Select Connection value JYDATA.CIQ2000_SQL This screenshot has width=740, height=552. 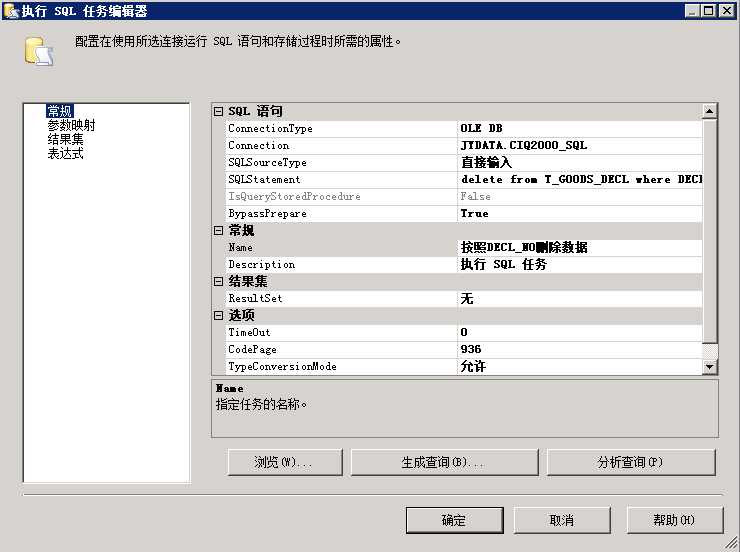[x=580, y=145]
